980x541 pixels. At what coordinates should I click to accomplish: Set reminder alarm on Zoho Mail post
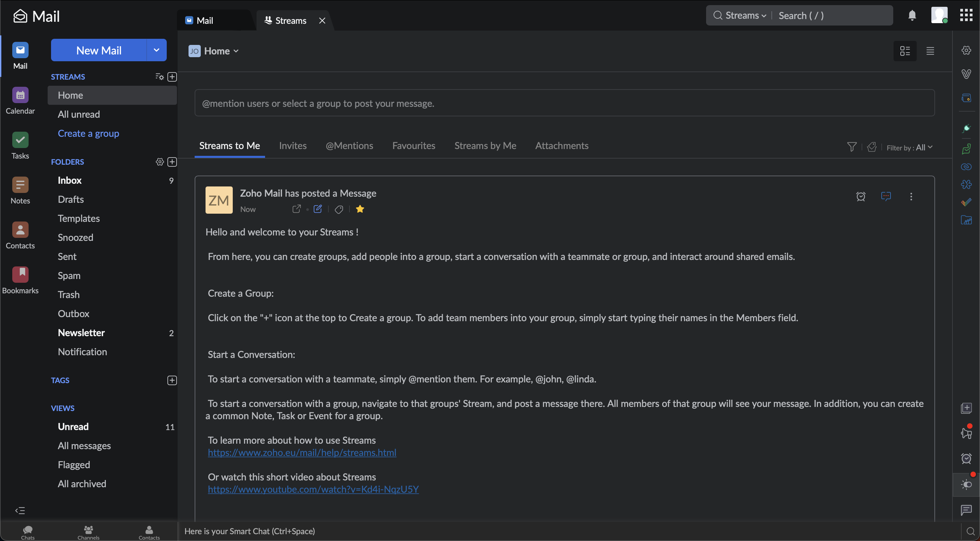[861, 196]
